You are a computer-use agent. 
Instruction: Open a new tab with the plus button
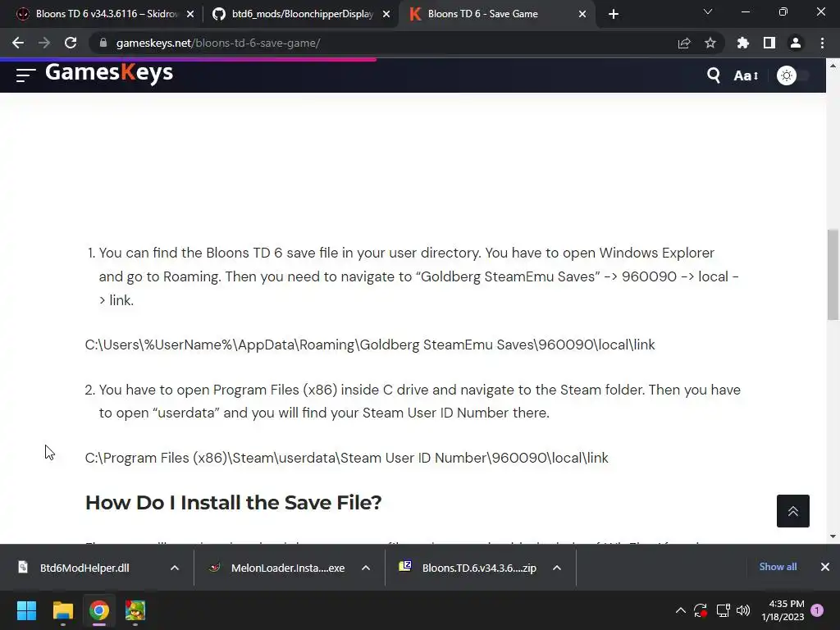[614, 14]
